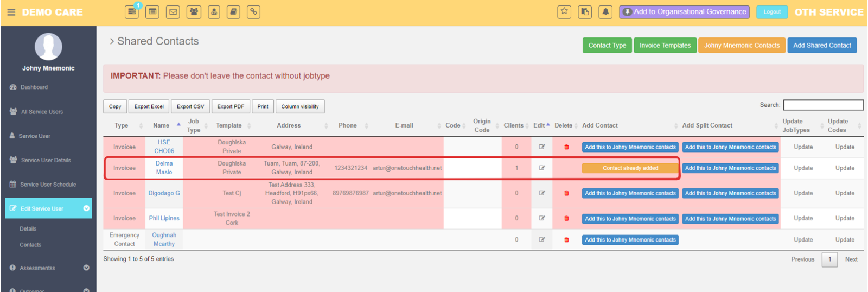
Task: Open the envelope messages icon
Action: pyautogui.click(x=173, y=11)
